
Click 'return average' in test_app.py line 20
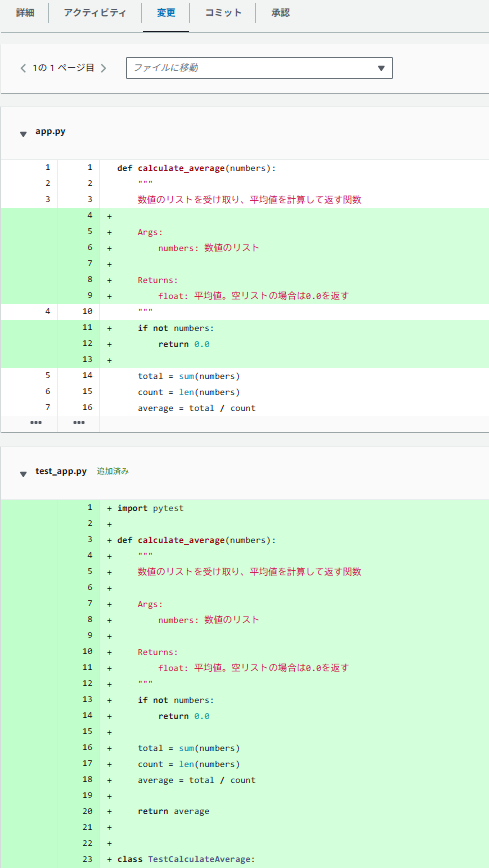point(174,812)
